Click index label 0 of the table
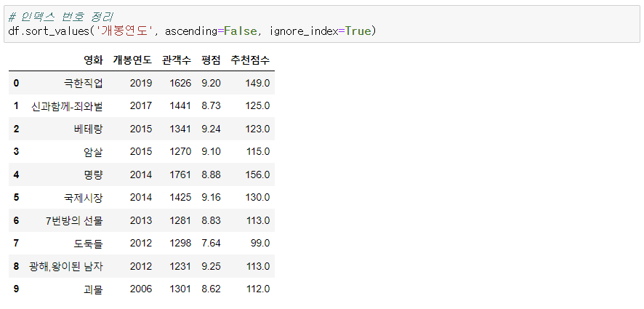The height and width of the screenshot is (309, 644). click(x=16, y=84)
